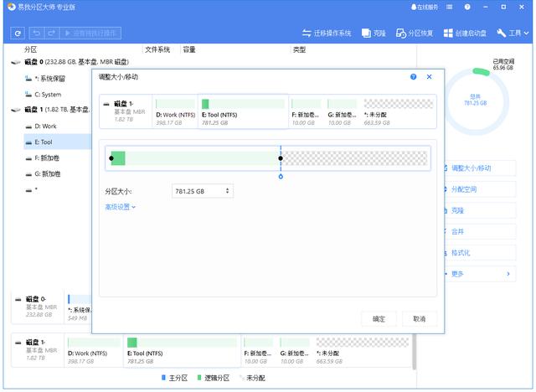The height and width of the screenshot is (392, 536).
Task: Click the 取消 cancel button
Action: coord(420,319)
